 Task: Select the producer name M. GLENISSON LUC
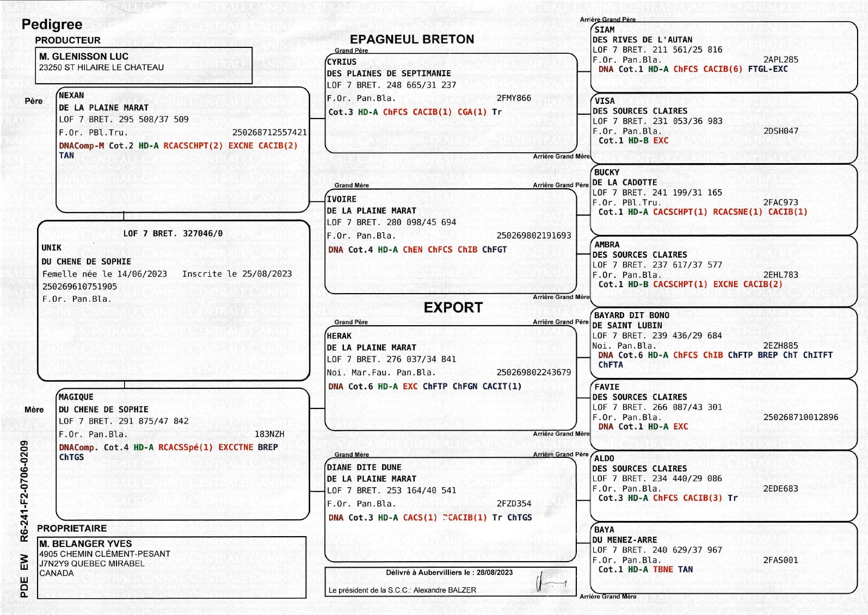point(84,57)
